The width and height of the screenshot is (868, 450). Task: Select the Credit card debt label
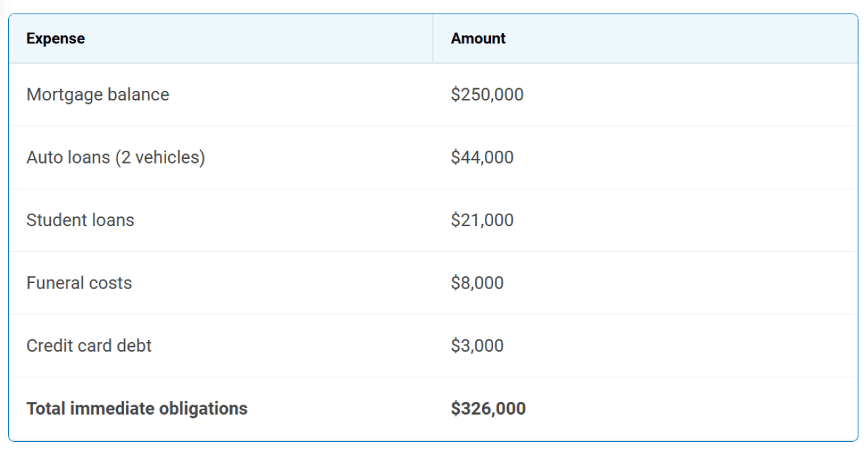tap(89, 346)
